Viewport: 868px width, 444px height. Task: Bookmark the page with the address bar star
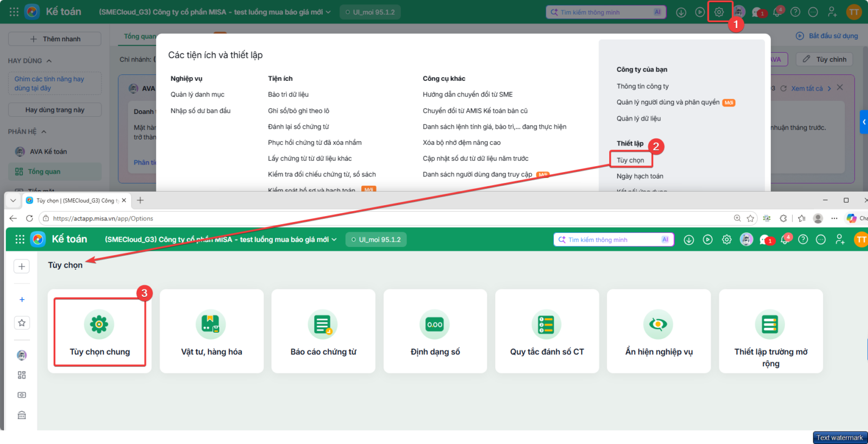(x=750, y=218)
